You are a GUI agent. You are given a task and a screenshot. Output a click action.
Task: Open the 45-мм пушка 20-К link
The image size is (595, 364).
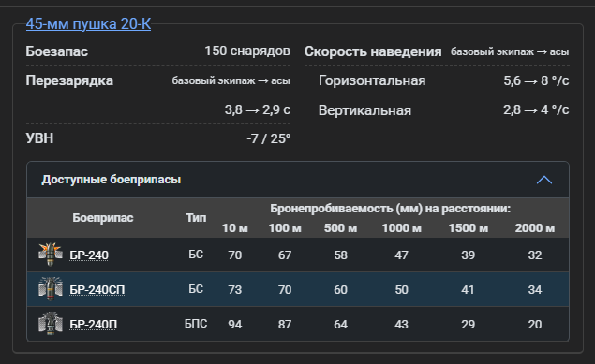[x=88, y=24]
